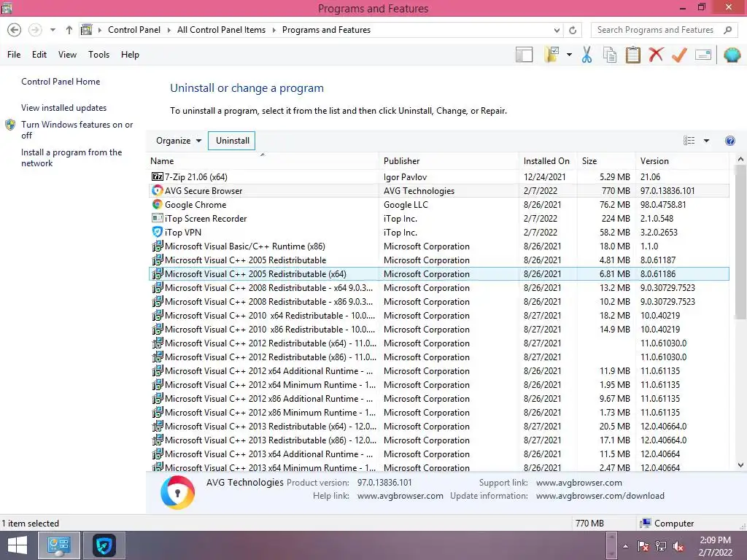This screenshot has width=747, height=560.
Task: Click the Action Center flag tray icon
Action: pyautogui.click(x=643, y=546)
